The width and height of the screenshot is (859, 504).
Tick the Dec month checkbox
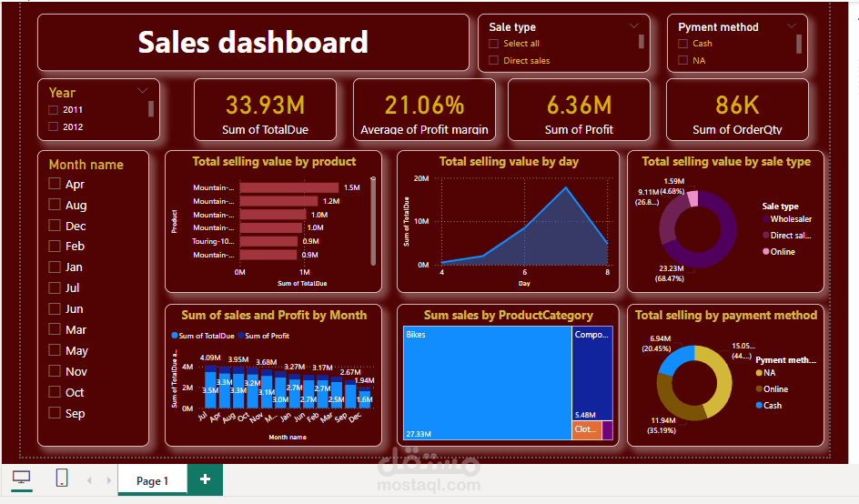(55, 225)
